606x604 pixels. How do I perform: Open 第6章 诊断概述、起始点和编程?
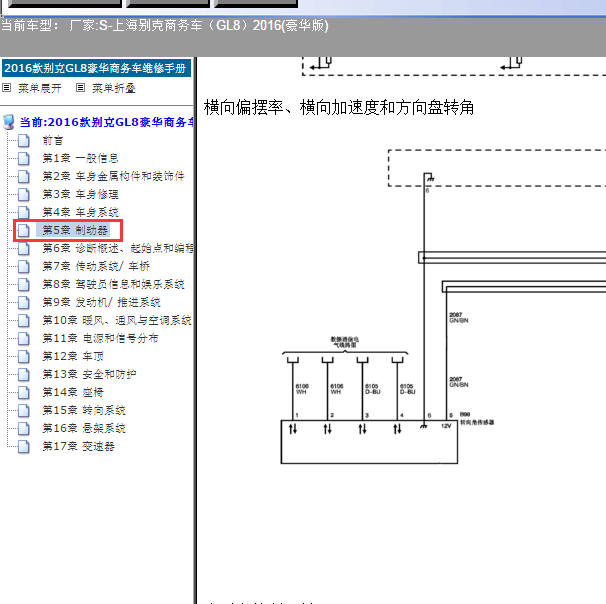click(x=118, y=248)
